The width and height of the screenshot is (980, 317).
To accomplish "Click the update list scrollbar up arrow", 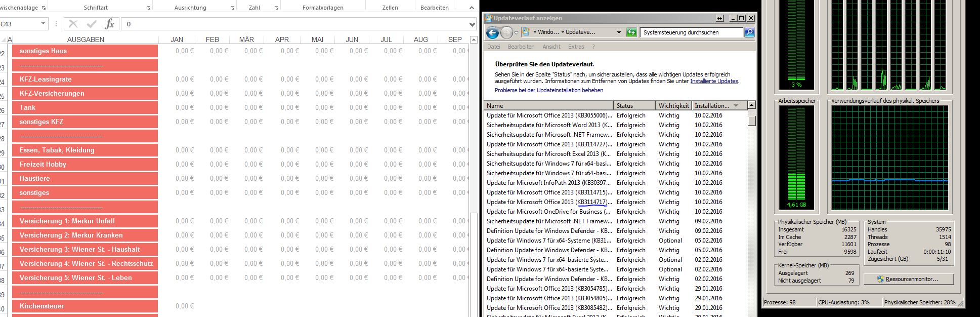I will [x=752, y=105].
